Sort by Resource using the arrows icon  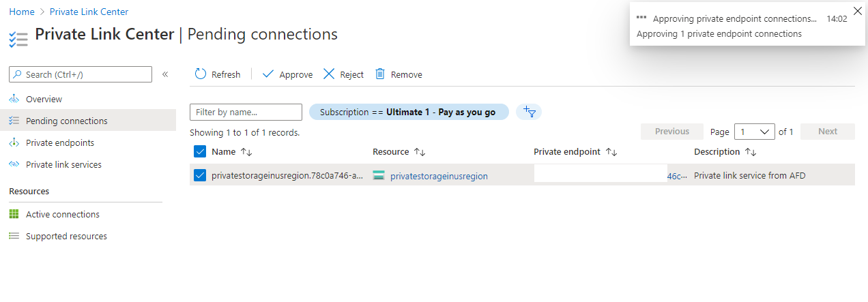coord(420,152)
